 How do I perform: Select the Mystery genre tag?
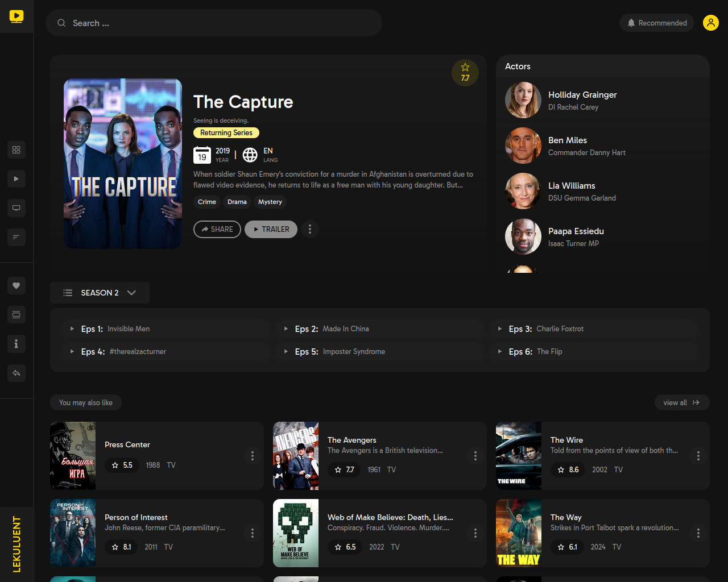[x=270, y=202]
